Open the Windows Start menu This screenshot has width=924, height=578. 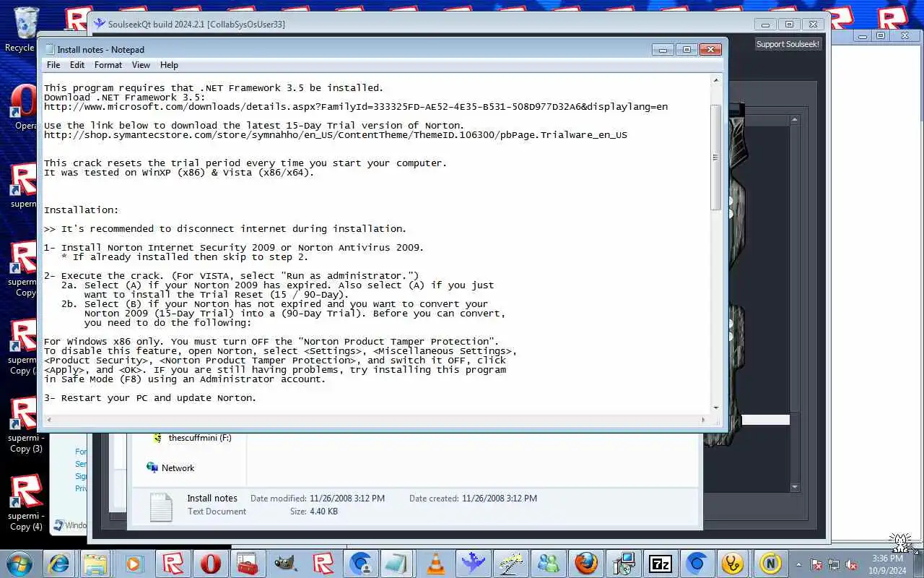pyautogui.click(x=19, y=563)
